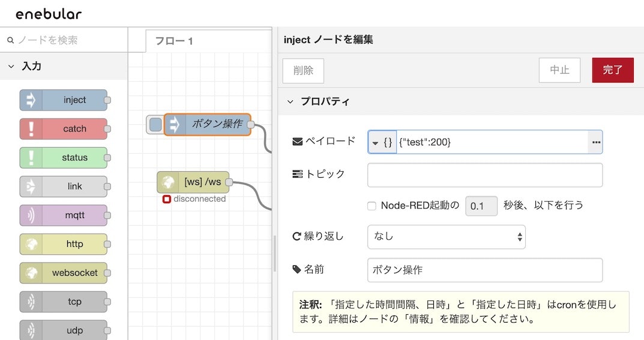Click the 秒後、以下を行う text

543,205
